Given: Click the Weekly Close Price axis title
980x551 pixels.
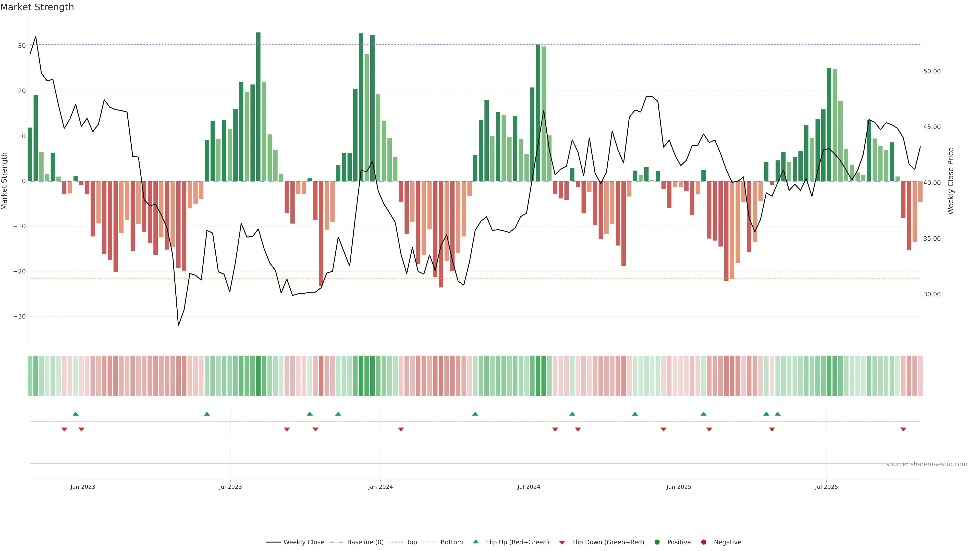Looking at the screenshot, I should tap(951, 181).
